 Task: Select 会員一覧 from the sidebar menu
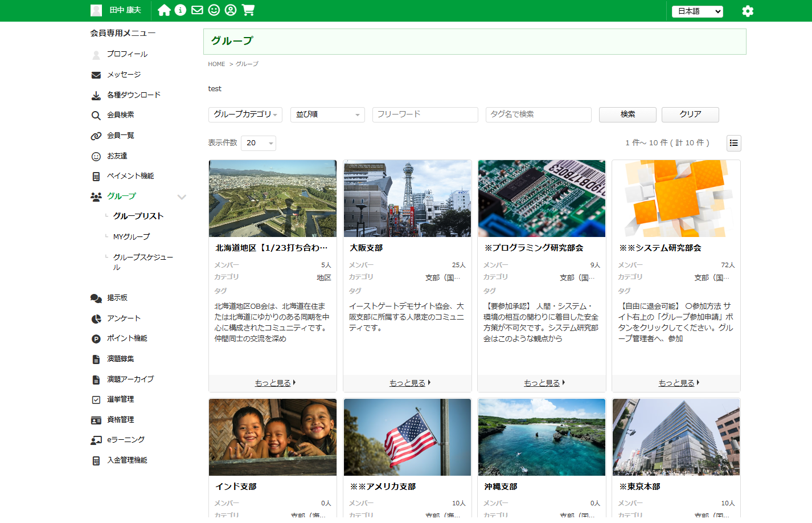(x=120, y=136)
